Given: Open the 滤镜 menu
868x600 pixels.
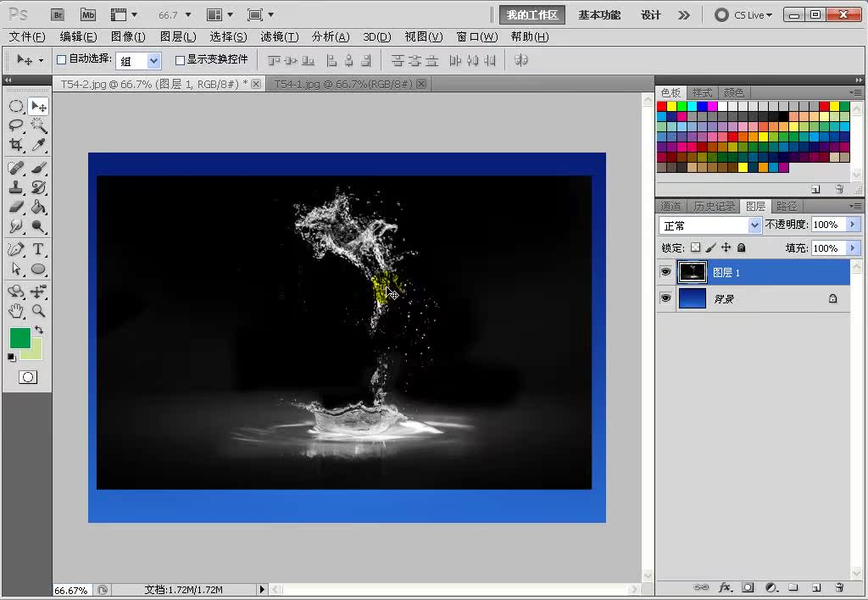Looking at the screenshot, I should pyautogui.click(x=278, y=36).
